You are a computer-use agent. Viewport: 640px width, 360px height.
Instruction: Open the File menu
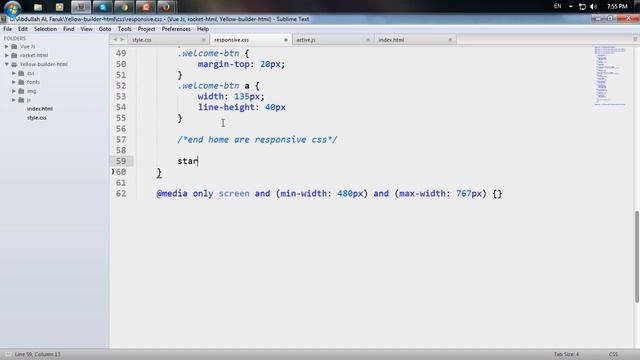pos(8,29)
